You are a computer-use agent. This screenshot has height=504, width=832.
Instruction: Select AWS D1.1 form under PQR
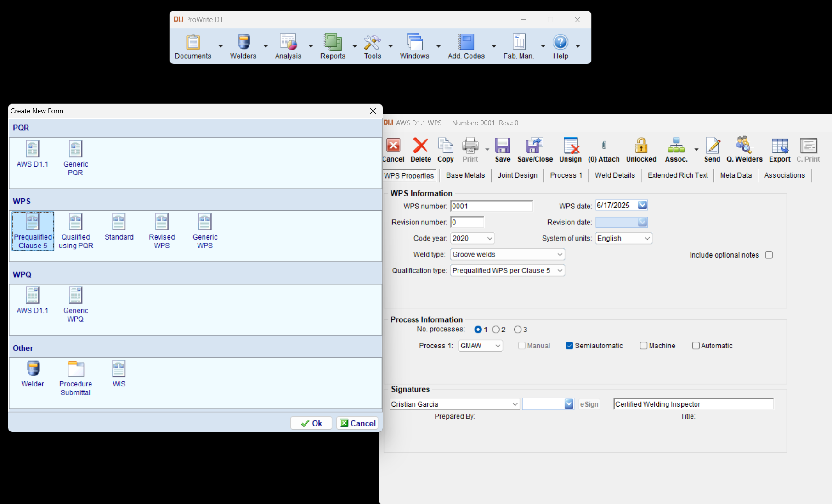coord(33,154)
